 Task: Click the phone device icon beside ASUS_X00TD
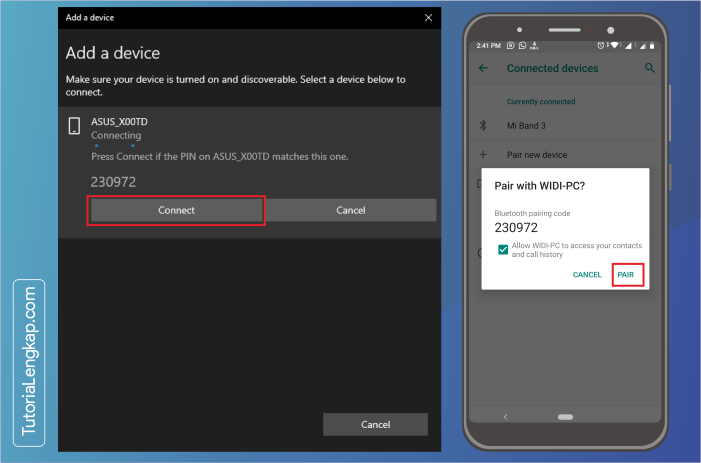[74, 126]
